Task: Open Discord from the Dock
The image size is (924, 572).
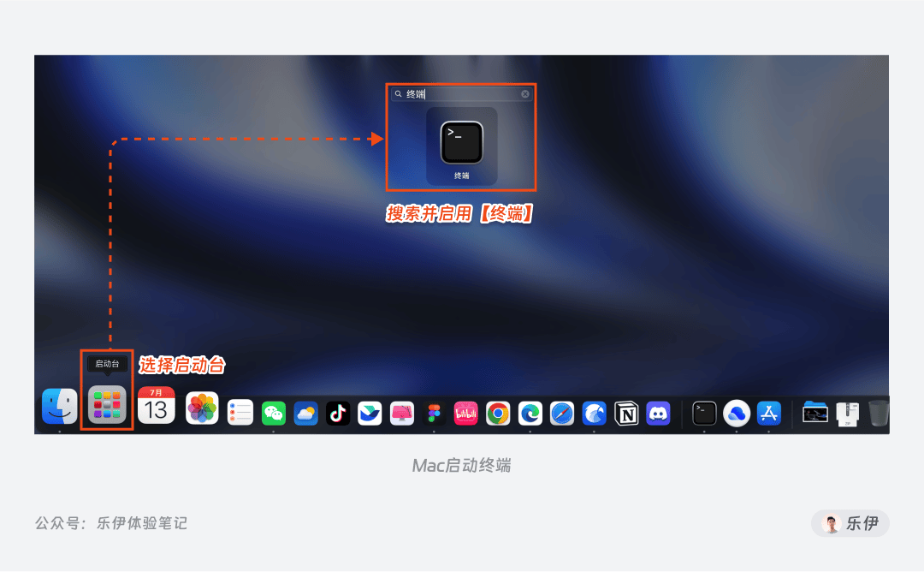Action: (658, 414)
